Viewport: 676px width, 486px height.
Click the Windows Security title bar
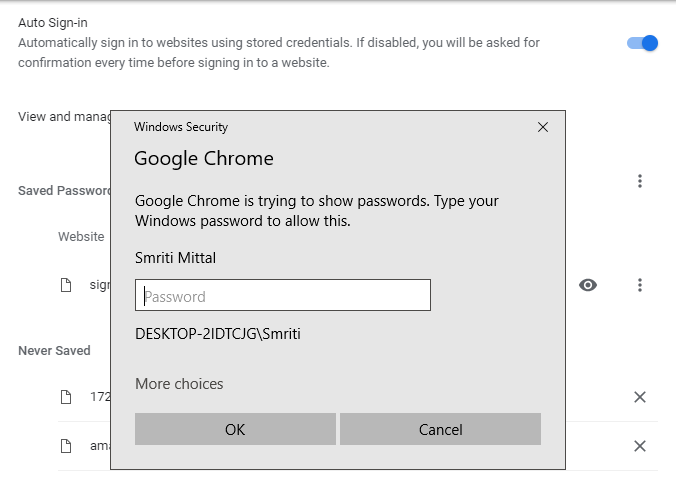click(330, 127)
